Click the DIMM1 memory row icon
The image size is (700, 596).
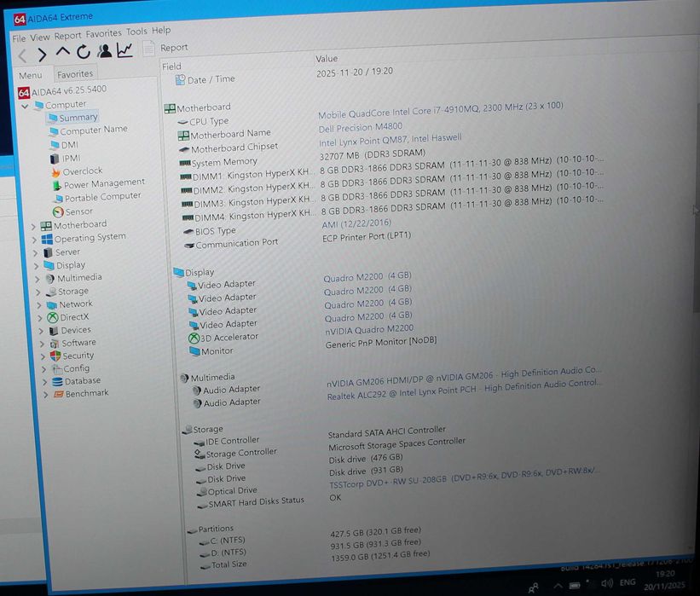[186, 177]
